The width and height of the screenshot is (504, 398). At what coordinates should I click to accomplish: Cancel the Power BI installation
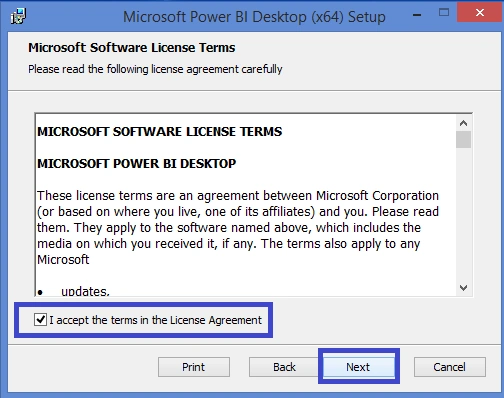[449, 367]
